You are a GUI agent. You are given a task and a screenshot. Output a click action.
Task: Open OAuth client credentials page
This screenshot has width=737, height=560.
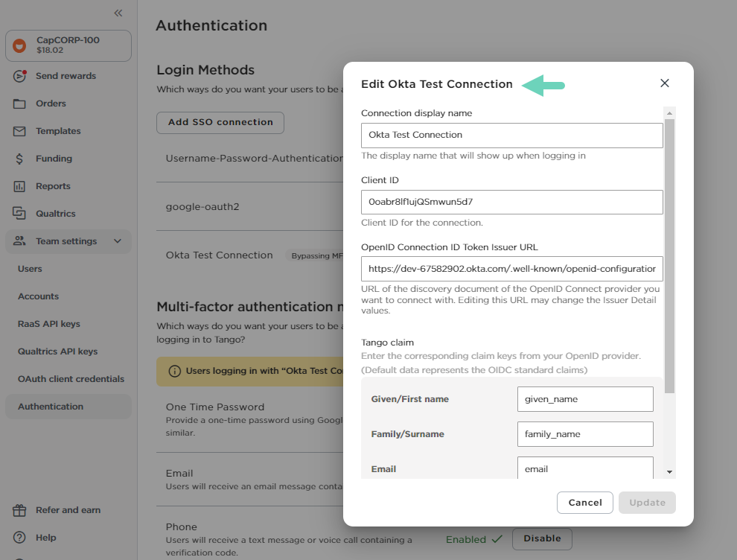tap(71, 379)
